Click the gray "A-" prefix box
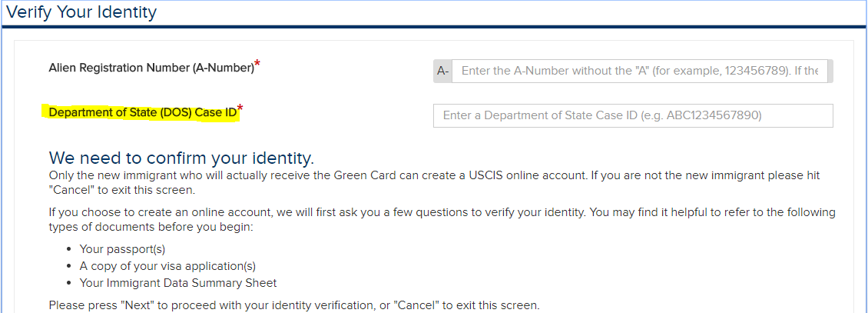The height and width of the screenshot is (313, 868). 442,71
